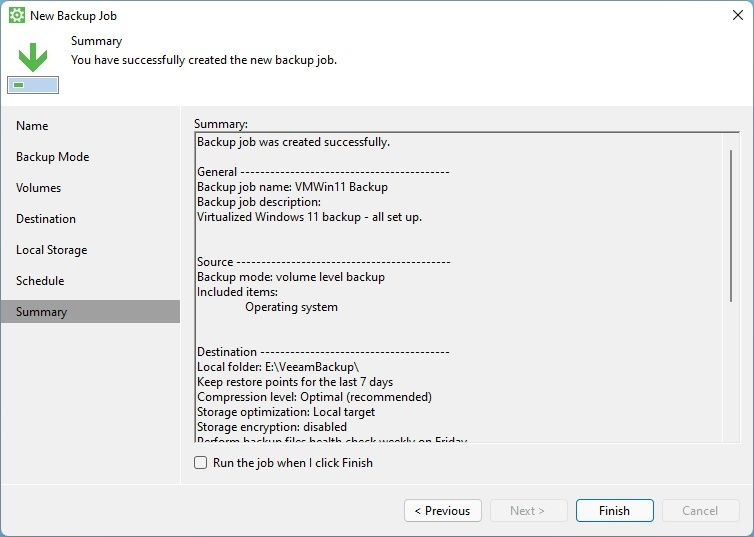Click the 'Included items:' line
The image size is (754, 537).
point(238,292)
